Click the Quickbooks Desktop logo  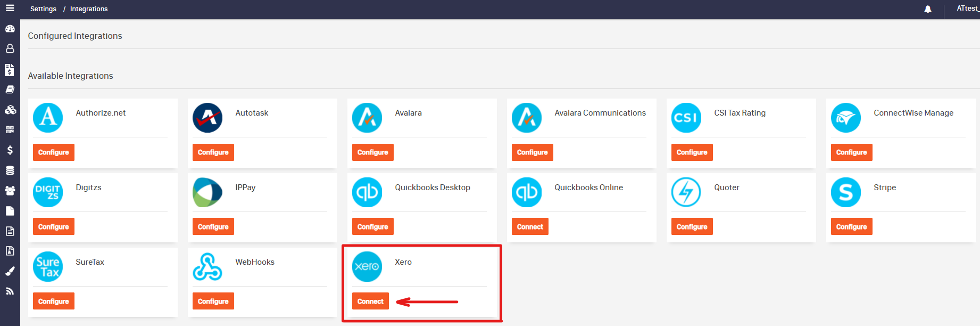367,192
